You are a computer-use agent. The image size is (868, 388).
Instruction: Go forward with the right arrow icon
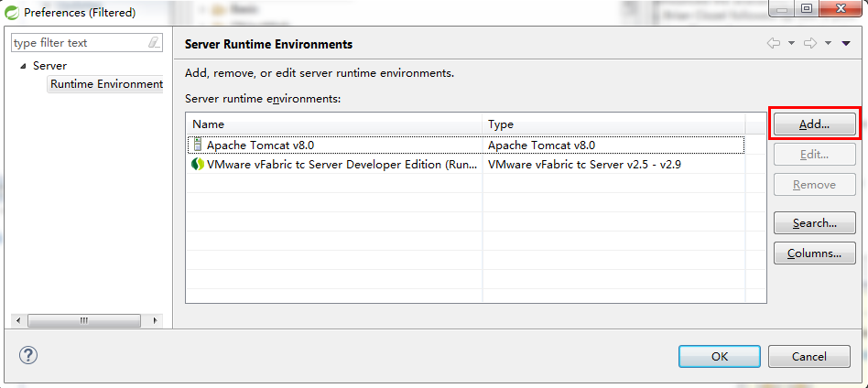click(810, 43)
